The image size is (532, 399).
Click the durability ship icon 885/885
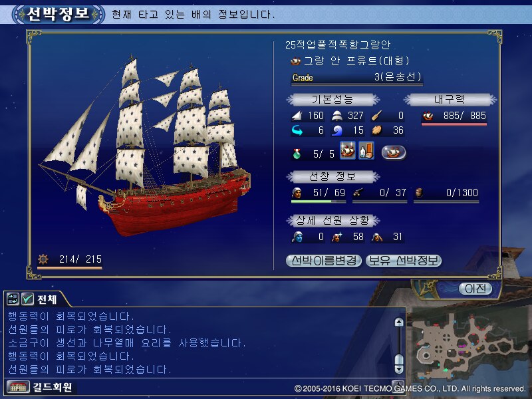[428, 116]
